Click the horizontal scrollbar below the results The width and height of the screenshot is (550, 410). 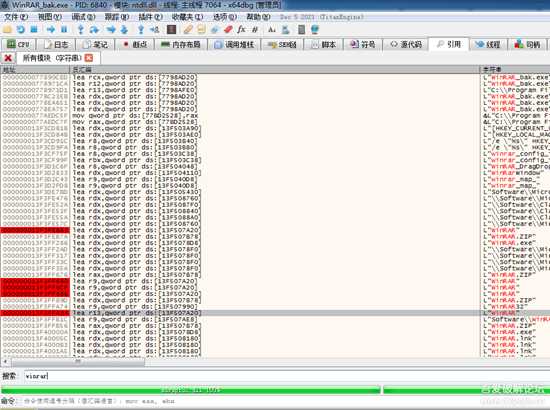pyautogui.click(x=275, y=362)
